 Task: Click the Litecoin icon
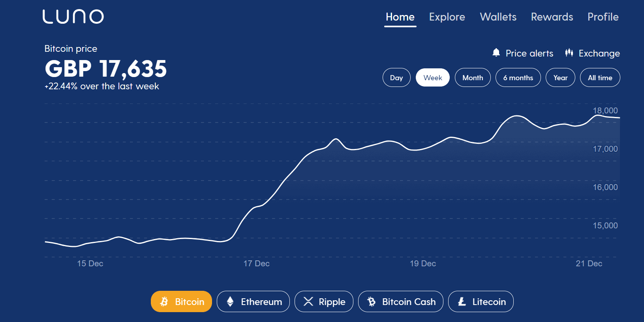(x=462, y=301)
